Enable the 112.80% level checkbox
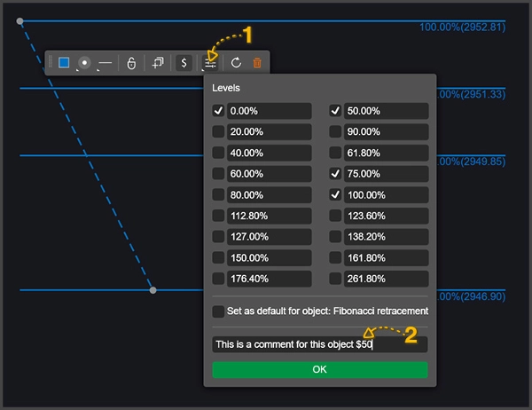This screenshot has width=532, height=410. click(218, 216)
